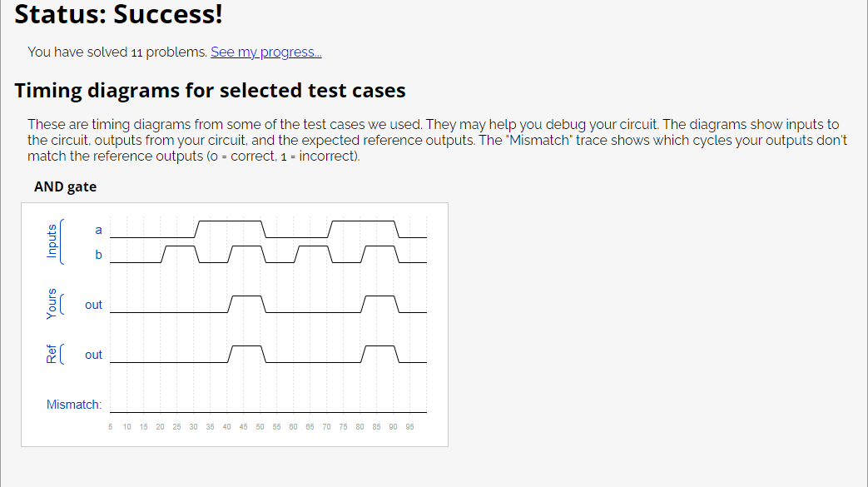Click input signal label a
Image resolution: width=868 pixels, height=487 pixels.
98,230
